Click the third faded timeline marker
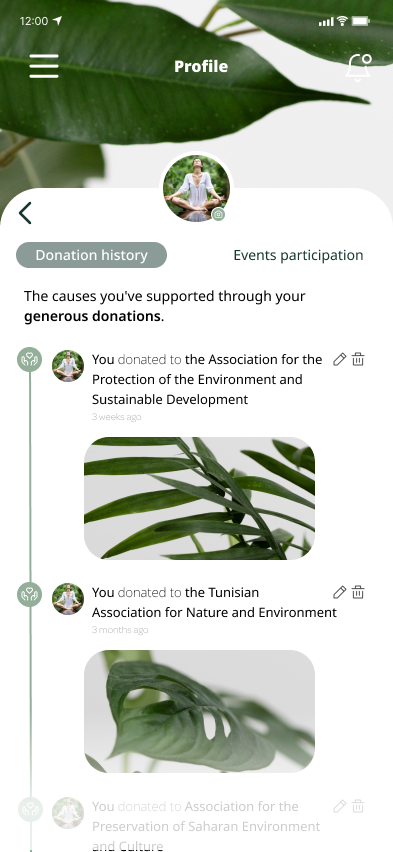The image size is (393, 852). 29,809
